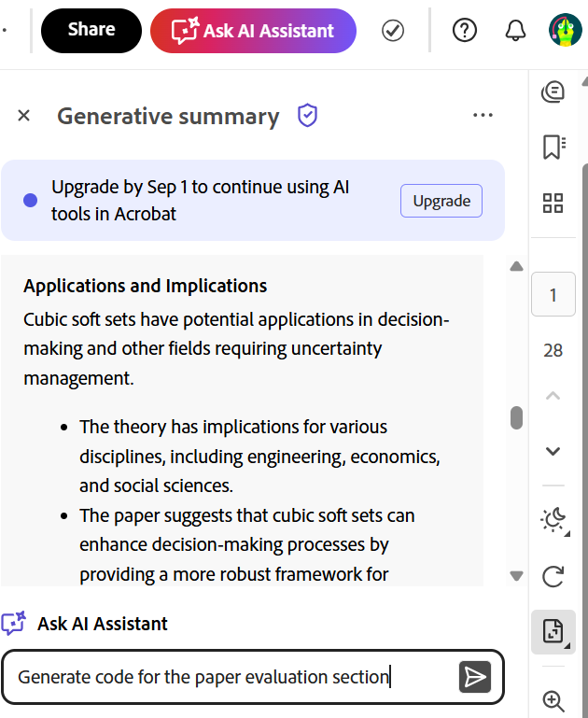Open the bookmarks panel icon
This screenshot has height=718, width=588.
click(553, 148)
